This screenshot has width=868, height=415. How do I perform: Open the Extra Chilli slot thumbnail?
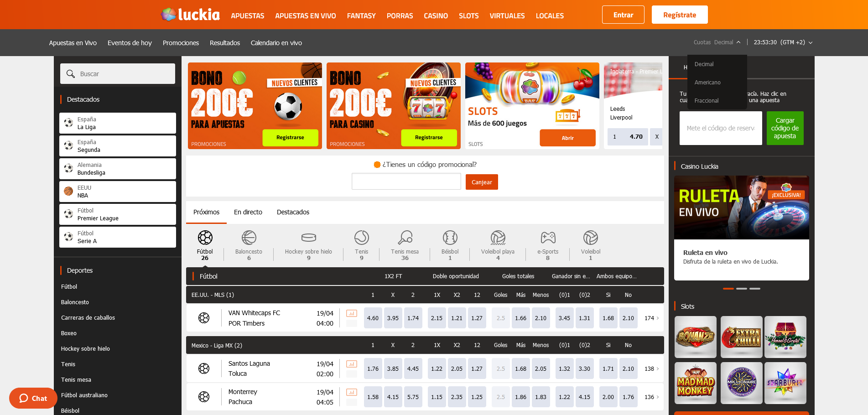pyautogui.click(x=742, y=337)
